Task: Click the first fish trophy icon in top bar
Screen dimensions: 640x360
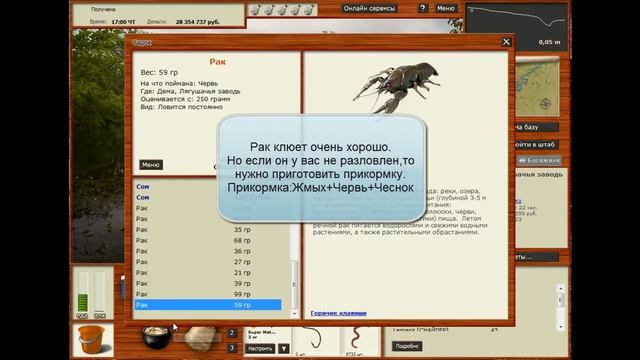Action: [255, 10]
